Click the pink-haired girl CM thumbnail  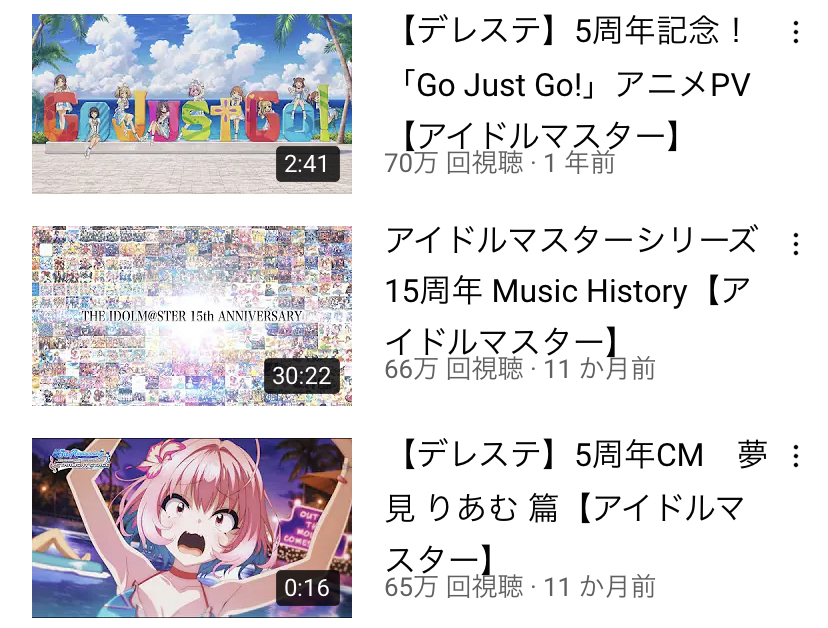point(192,528)
